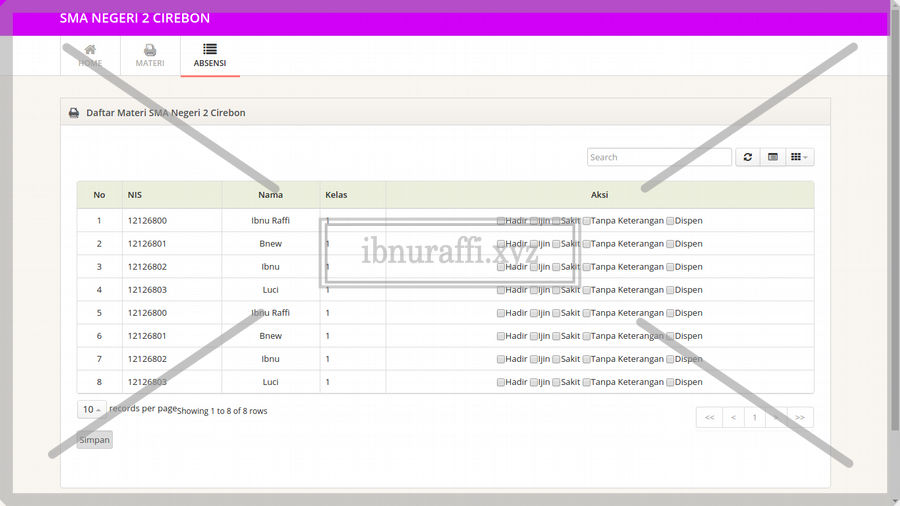
Task: Check Hadir for NIS 12126800 in row 1
Action: (x=501, y=221)
